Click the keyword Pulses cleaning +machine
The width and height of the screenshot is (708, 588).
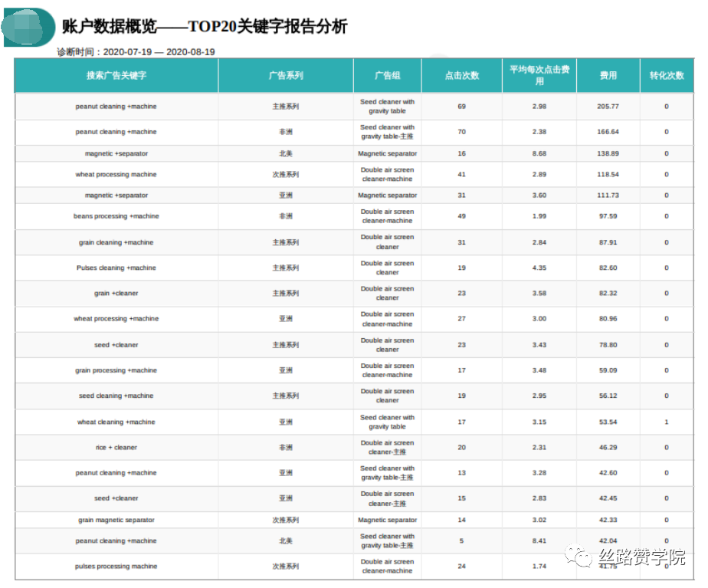pos(116,268)
